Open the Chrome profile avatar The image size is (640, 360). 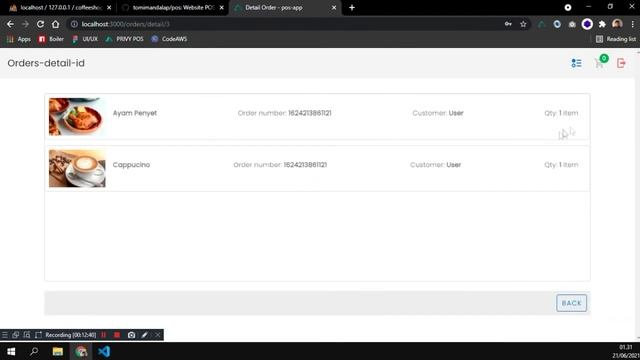pos(617,24)
